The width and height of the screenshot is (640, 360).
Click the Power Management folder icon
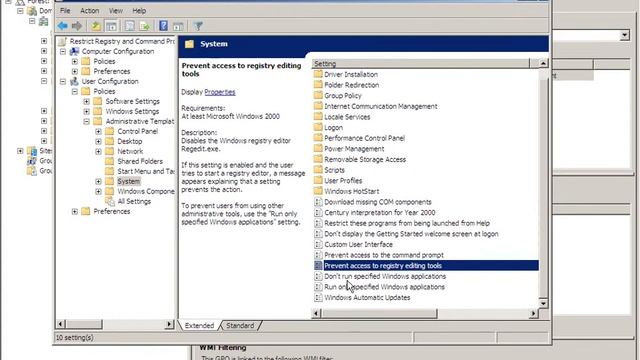coord(318,148)
